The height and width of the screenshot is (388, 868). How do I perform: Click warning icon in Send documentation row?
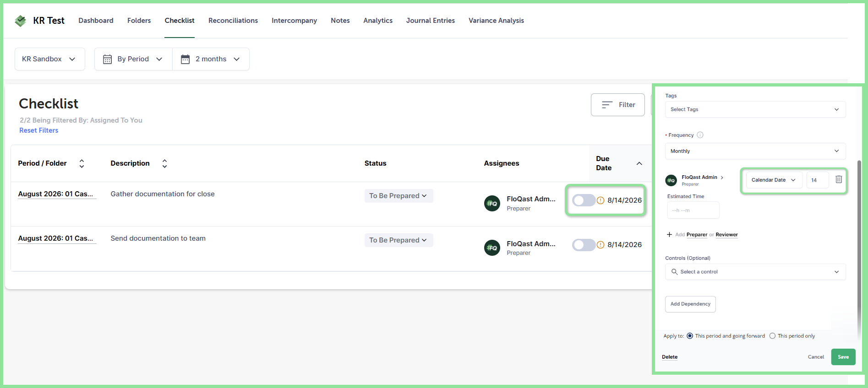pyautogui.click(x=601, y=245)
